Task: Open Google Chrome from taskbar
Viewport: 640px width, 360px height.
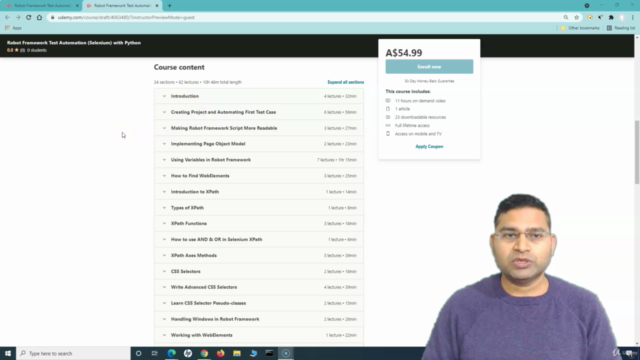Action: pyautogui.click(x=204, y=353)
